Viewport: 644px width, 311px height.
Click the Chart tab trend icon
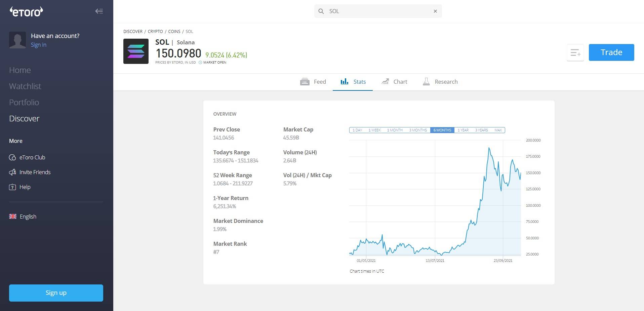pos(385,81)
